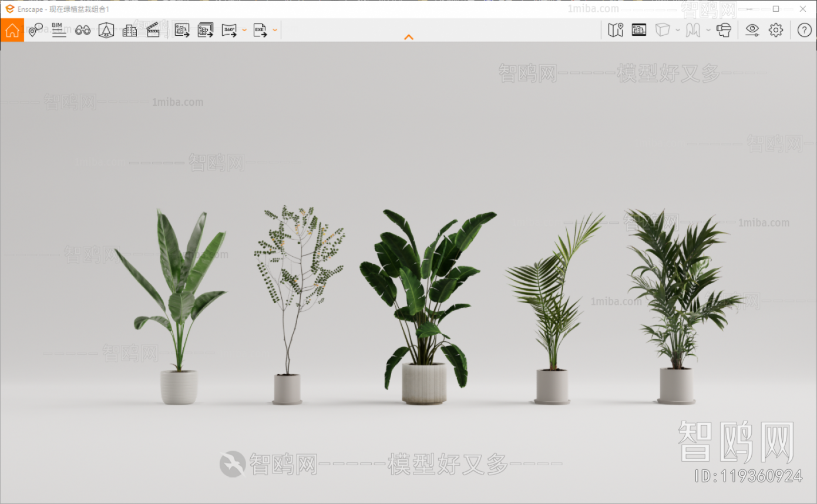The image size is (817, 504).
Task: Export a 360 panorama
Action: click(x=229, y=30)
